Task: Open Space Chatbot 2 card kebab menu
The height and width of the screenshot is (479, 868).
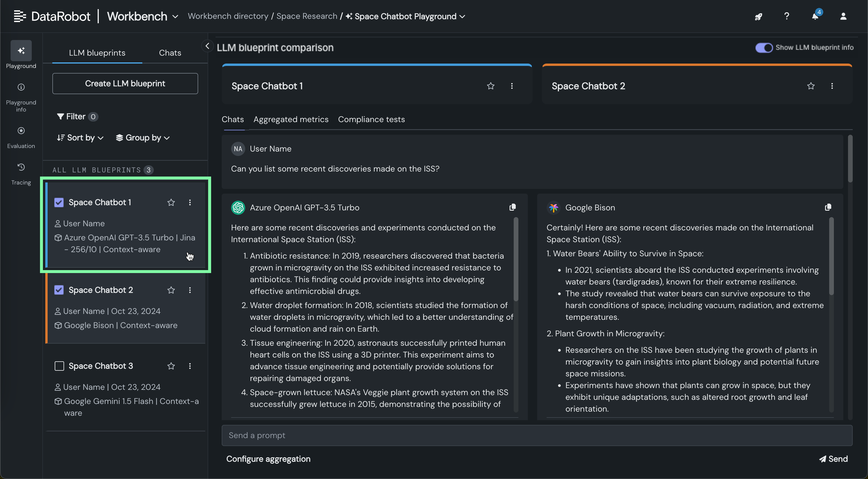Action: click(190, 290)
